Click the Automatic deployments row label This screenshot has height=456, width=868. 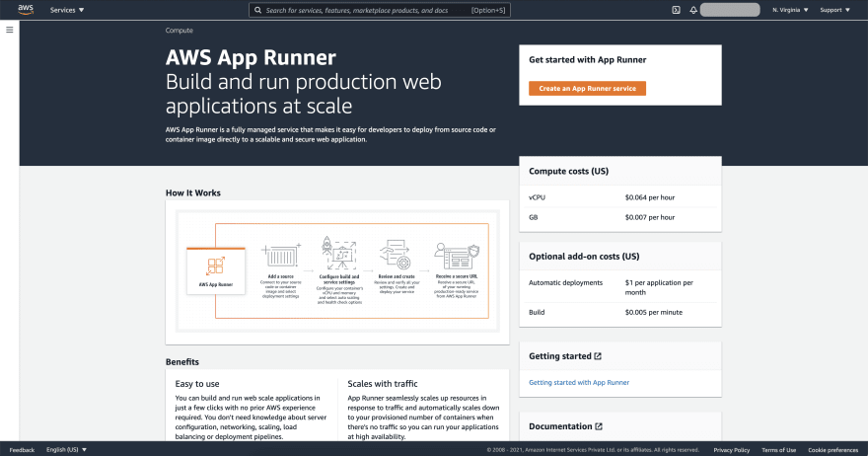tap(566, 282)
